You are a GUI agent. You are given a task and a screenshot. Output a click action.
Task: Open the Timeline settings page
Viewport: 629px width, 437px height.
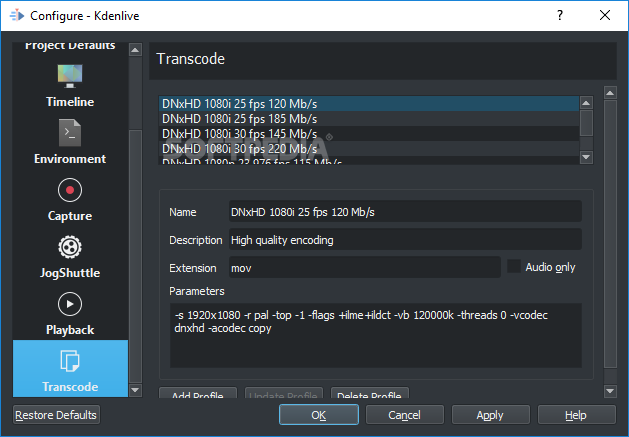click(70, 85)
